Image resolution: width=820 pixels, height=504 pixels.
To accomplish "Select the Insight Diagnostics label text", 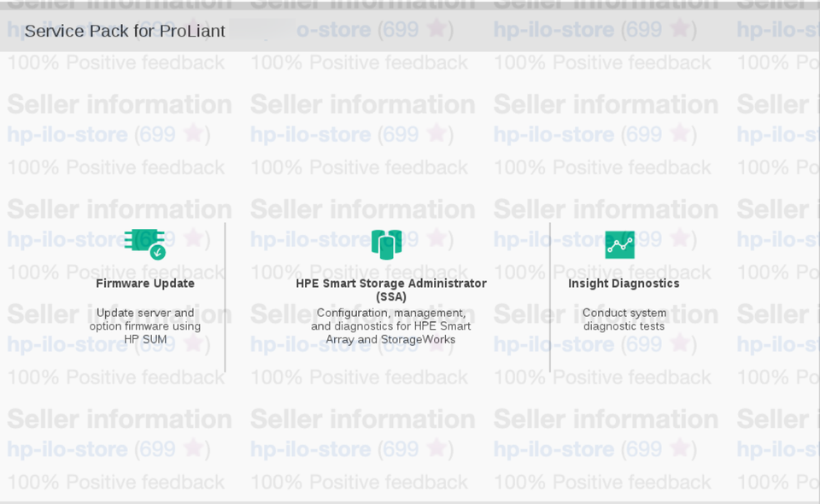I will click(624, 283).
